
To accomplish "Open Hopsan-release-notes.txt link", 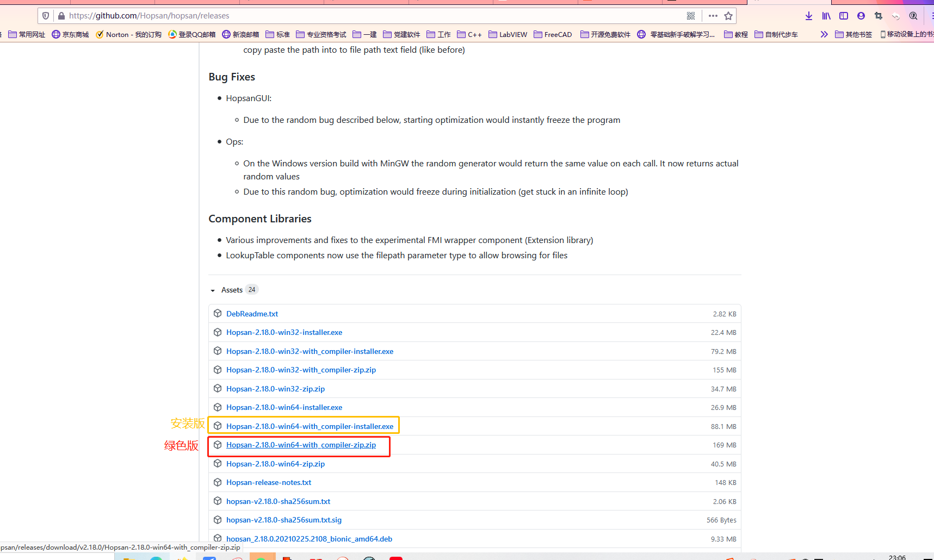I will coord(269,482).
